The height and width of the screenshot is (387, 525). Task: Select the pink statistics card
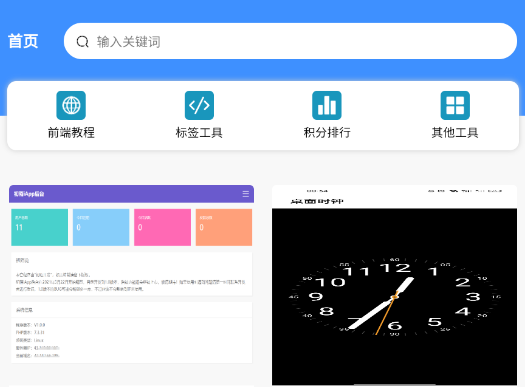tap(162, 227)
